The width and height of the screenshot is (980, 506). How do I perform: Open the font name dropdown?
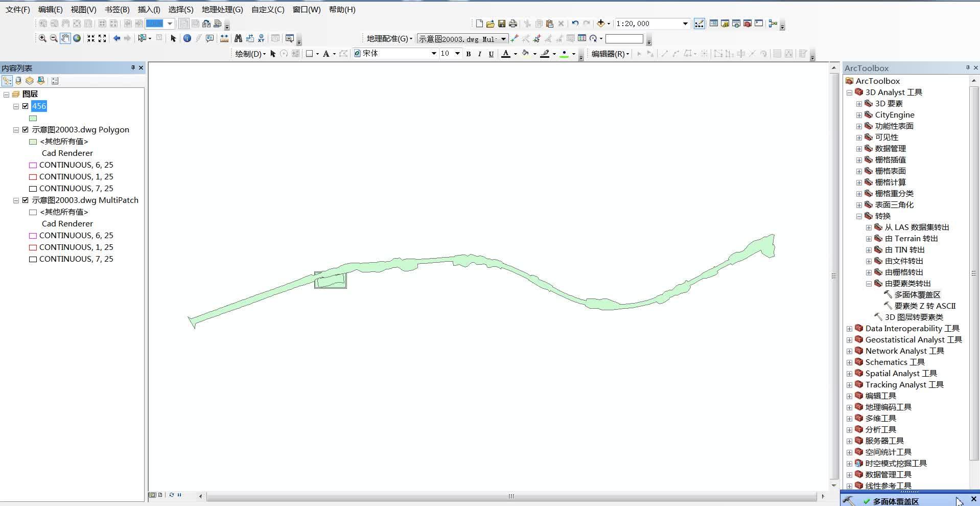point(434,54)
